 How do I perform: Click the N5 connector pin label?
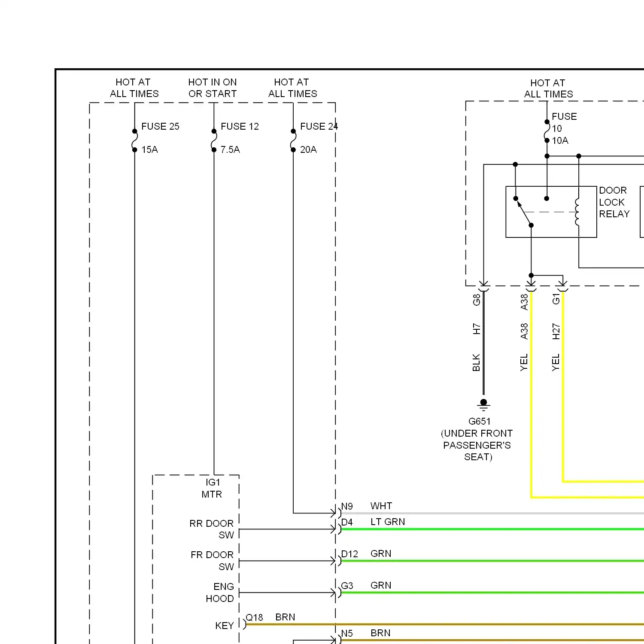[x=347, y=633]
